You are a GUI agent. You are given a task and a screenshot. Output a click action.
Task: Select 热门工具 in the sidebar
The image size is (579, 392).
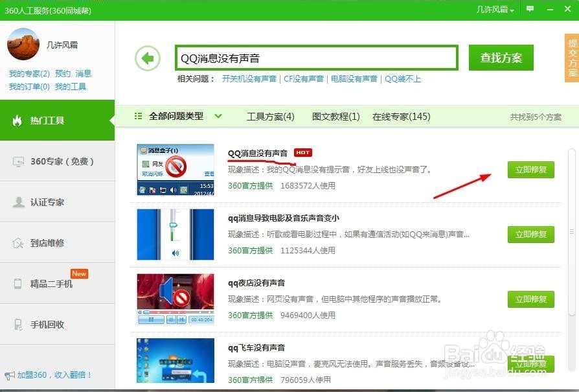tap(57, 120)
